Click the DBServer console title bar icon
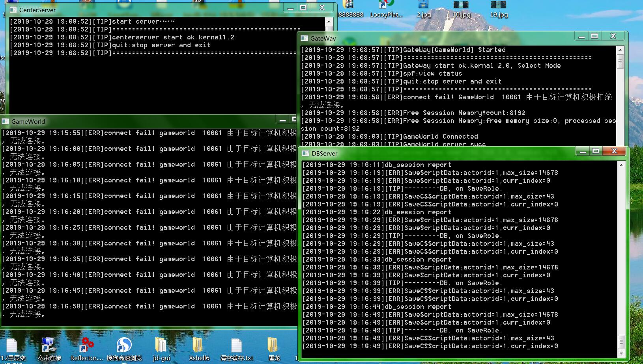 coord(305,153)
